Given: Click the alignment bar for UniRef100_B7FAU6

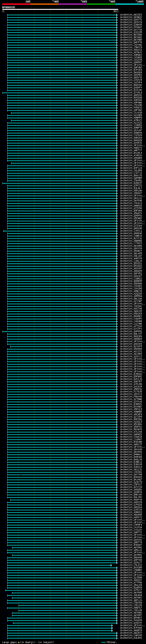Looking at the screenshot, I should (x=60, y=628).
